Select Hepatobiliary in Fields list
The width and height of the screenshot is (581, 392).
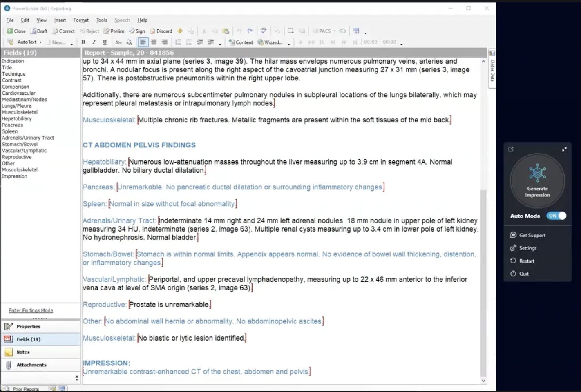point(17,119)
